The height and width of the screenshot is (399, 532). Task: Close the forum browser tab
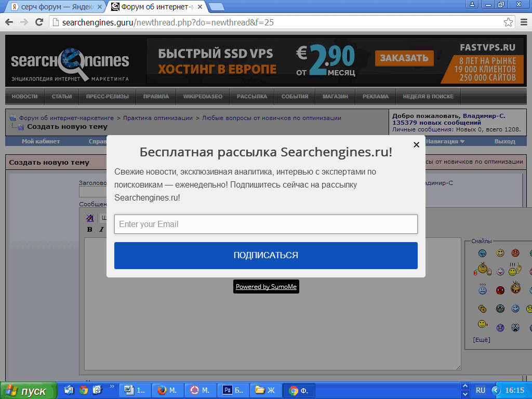tap(200, 7)
